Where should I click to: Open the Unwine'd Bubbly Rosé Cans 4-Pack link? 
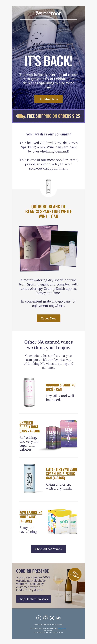30,427
